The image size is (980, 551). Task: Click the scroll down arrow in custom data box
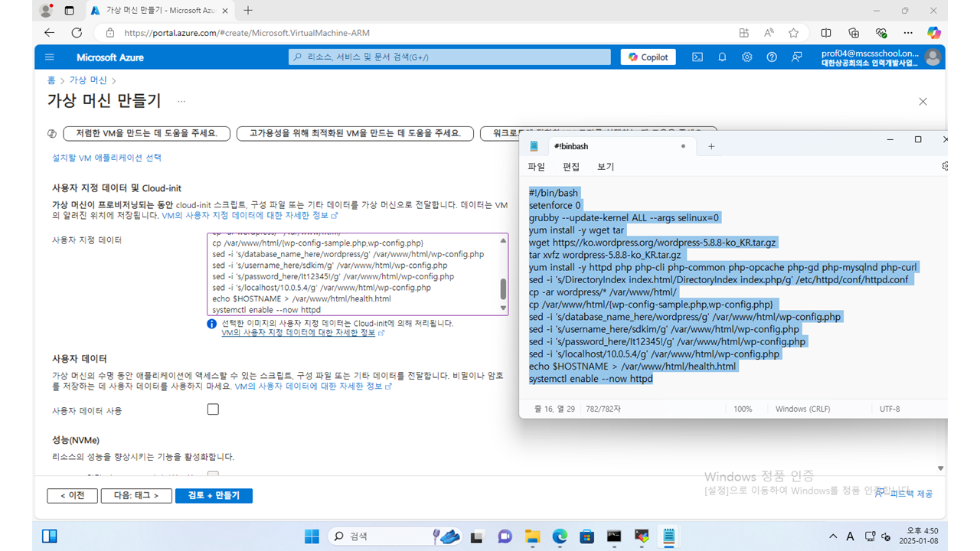pyautogui.click(x=503, y=308)
